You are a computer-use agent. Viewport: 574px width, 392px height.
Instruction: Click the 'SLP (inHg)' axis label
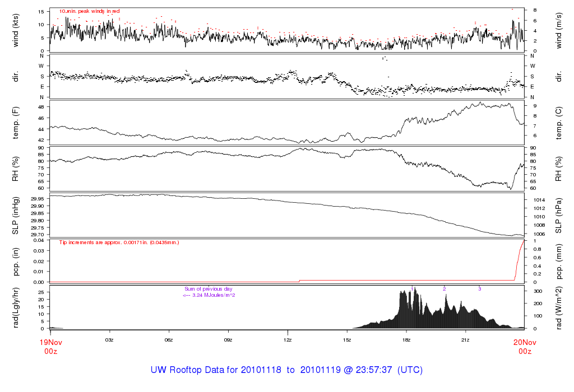pos(15,216)
